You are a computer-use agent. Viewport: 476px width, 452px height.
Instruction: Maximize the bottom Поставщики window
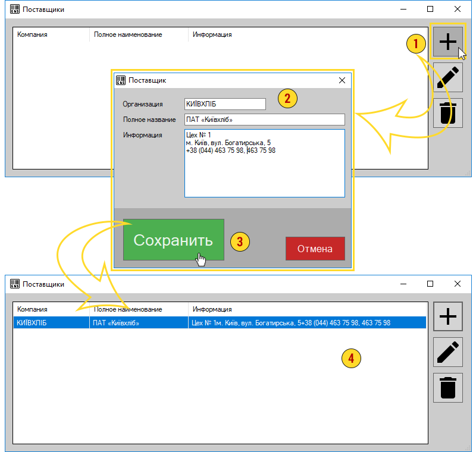[x=430, y=284]
